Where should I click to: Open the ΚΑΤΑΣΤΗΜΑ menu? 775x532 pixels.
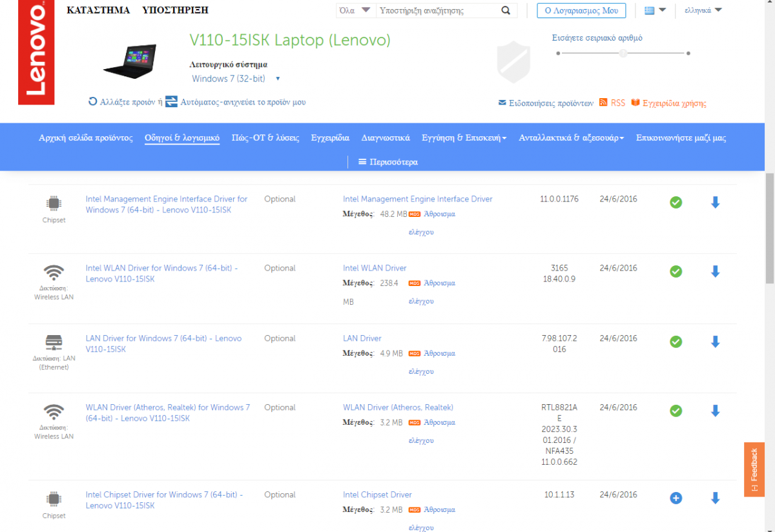[98, 10]
